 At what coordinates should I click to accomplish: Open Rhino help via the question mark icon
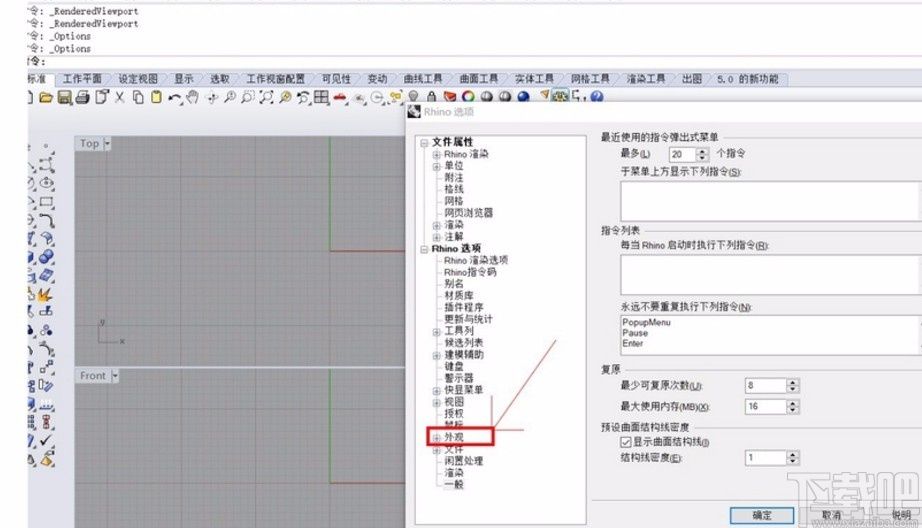(x=597, y=96)
